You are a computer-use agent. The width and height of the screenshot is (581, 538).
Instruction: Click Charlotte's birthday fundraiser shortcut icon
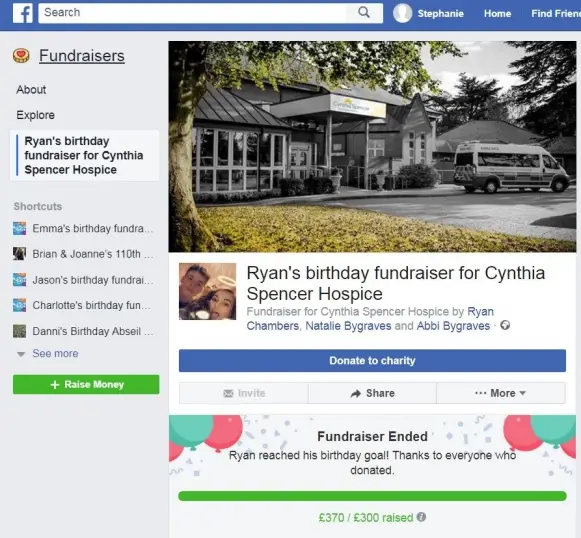pos(20,305)
